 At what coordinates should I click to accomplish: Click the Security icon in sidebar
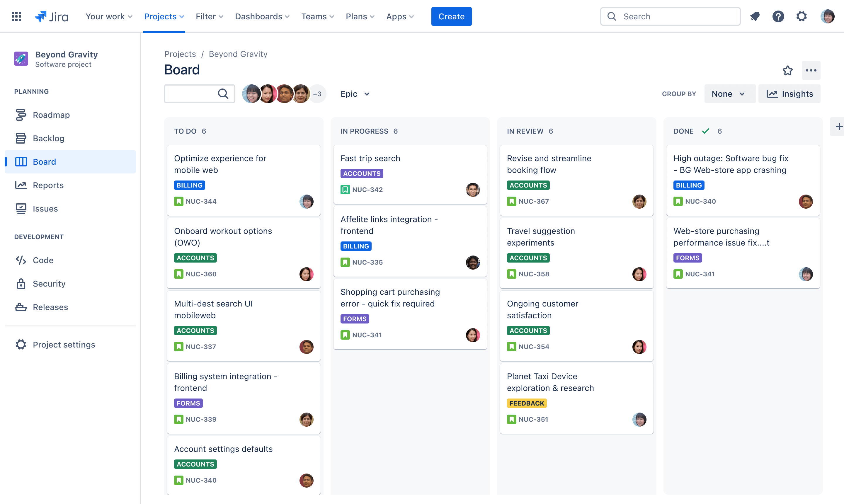click(x=21, y=283)
